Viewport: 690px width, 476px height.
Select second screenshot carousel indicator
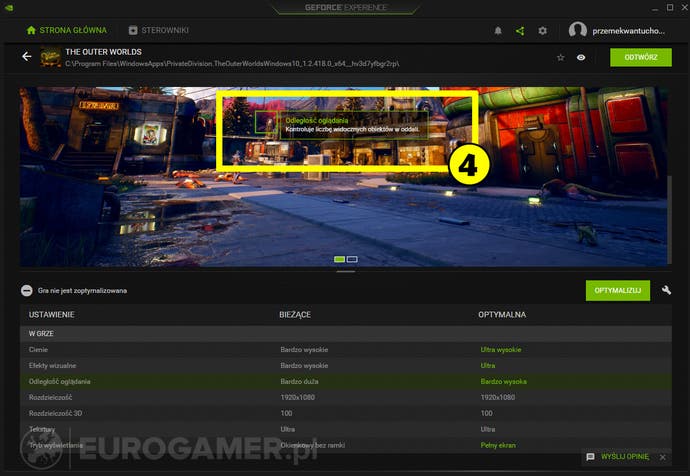coord(352,259)
